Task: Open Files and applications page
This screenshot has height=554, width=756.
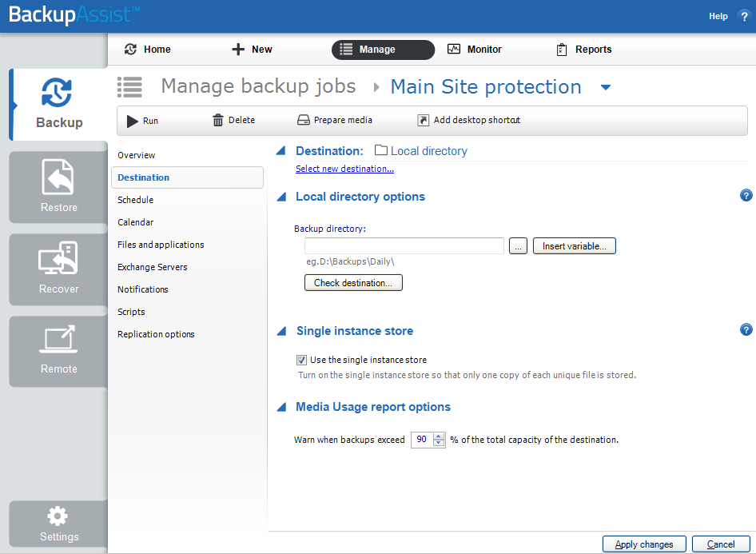Action: [161, 245]
